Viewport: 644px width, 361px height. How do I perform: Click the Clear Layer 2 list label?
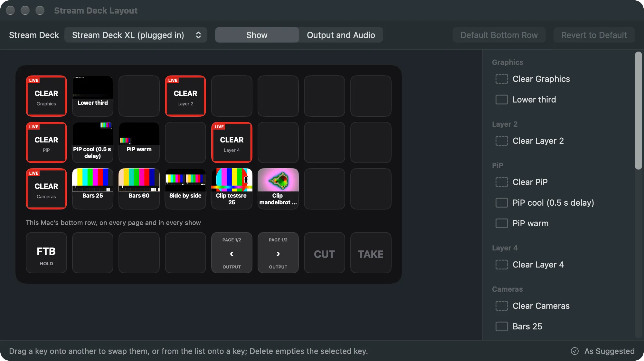tap(538, 141)
